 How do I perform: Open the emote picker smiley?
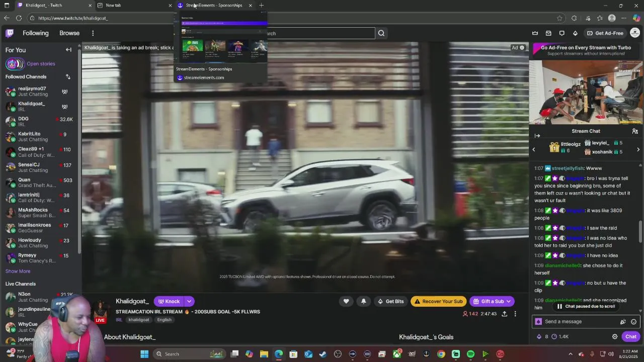coord(633,322)
